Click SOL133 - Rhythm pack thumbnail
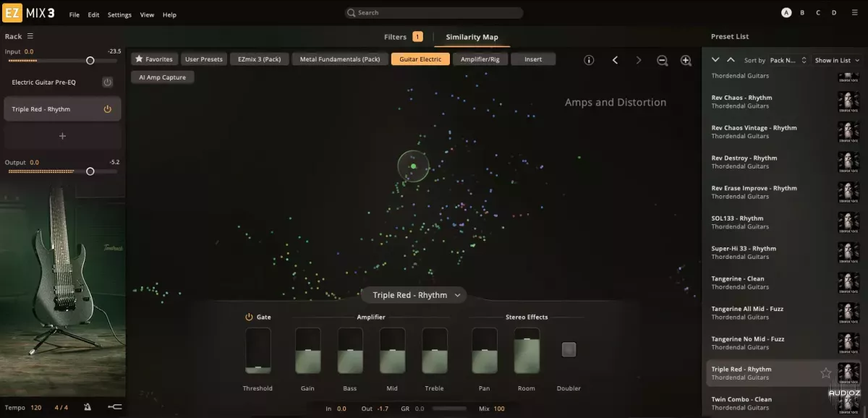Viewport: 868px width, 418px height. [x=848, y=222]
